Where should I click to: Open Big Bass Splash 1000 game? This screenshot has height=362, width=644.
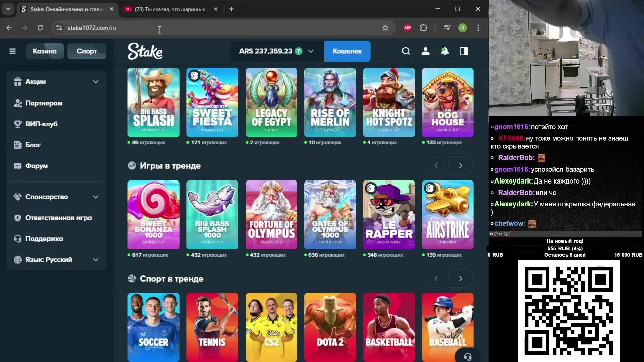[212, 215]
